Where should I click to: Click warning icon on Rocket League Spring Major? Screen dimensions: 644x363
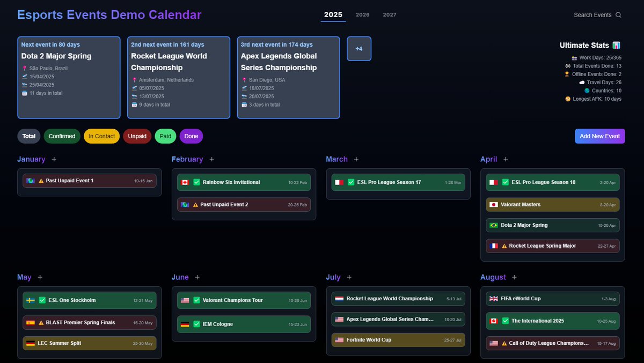[504, 246]
